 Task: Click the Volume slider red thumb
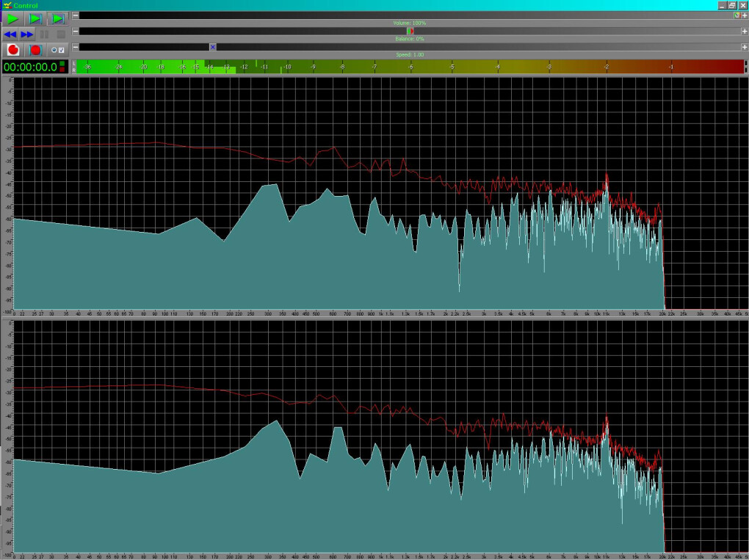click(410, 32)
